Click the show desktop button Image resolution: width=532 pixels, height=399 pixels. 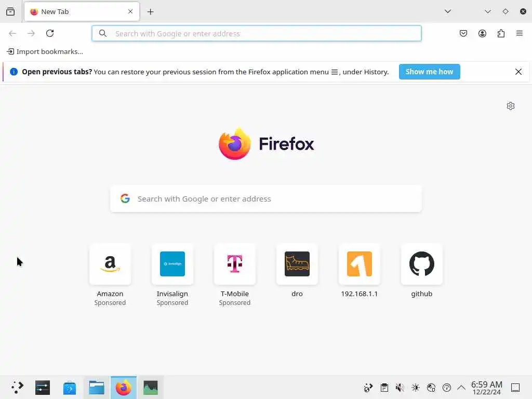[515, 388]
